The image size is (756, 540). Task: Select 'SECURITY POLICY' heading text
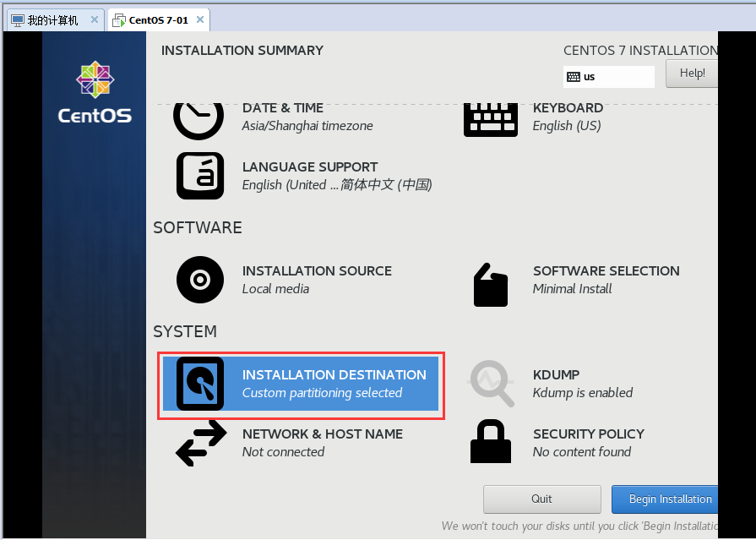click(x=589, y=434)
